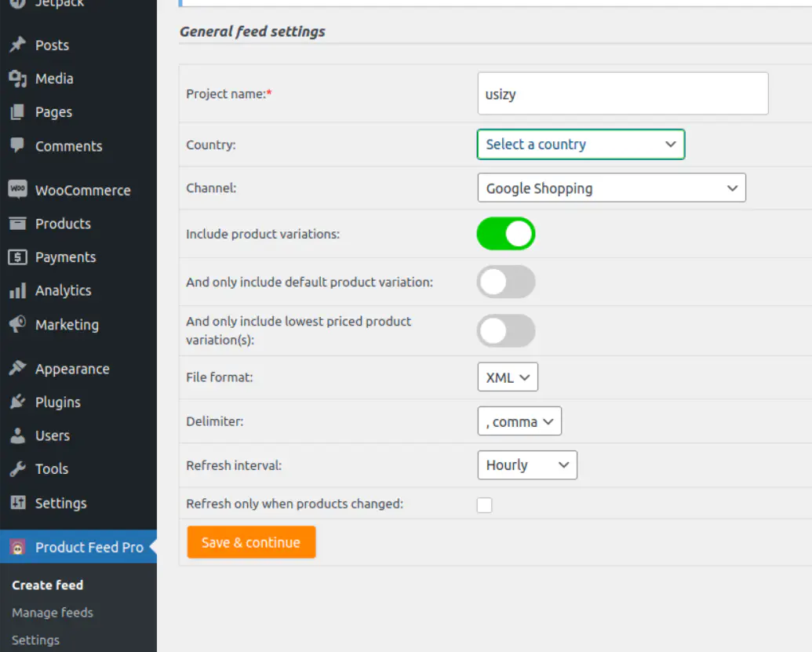Open the WooCommerce icon in sidebar

coord(17,190)
